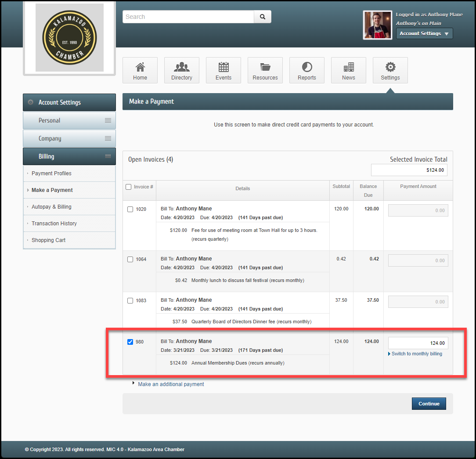Image resolution: width=476 pixels, height=459 pixels.
Task: Check the box for invoice 1020
Action: click(130, 209)
